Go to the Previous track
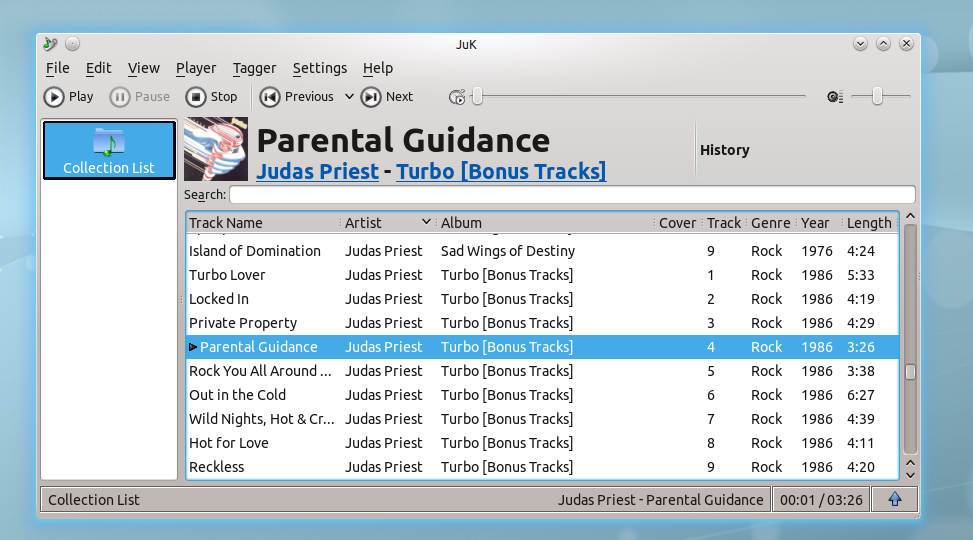The image size is (973, 540). coord(297,97)
